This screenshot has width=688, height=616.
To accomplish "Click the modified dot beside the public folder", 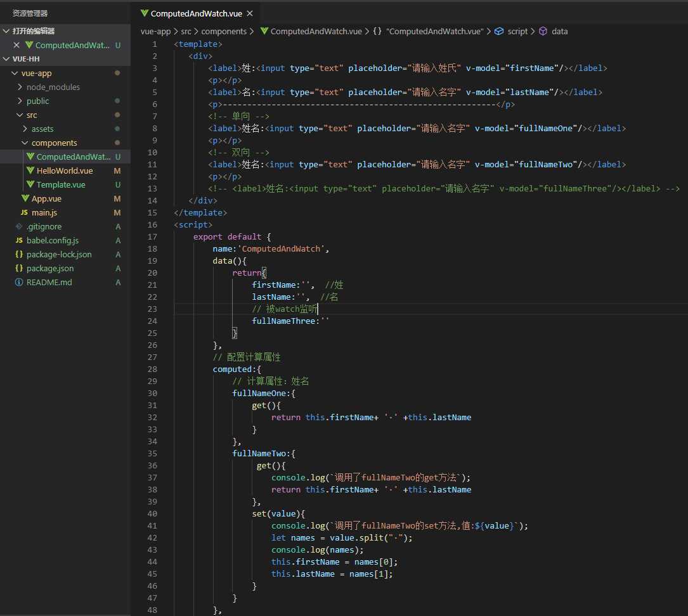I will (x=117, y=101).
